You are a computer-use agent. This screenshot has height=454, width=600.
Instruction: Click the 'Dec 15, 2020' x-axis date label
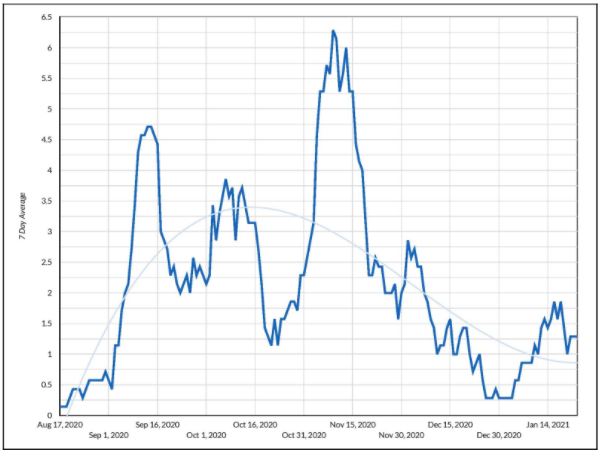450,425
